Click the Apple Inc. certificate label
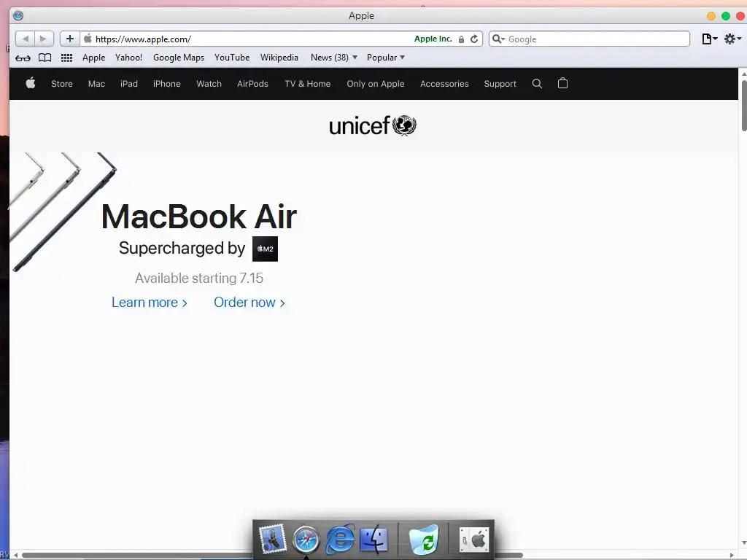This screenshot has width=747, height=560. click(x=433, y=39)
